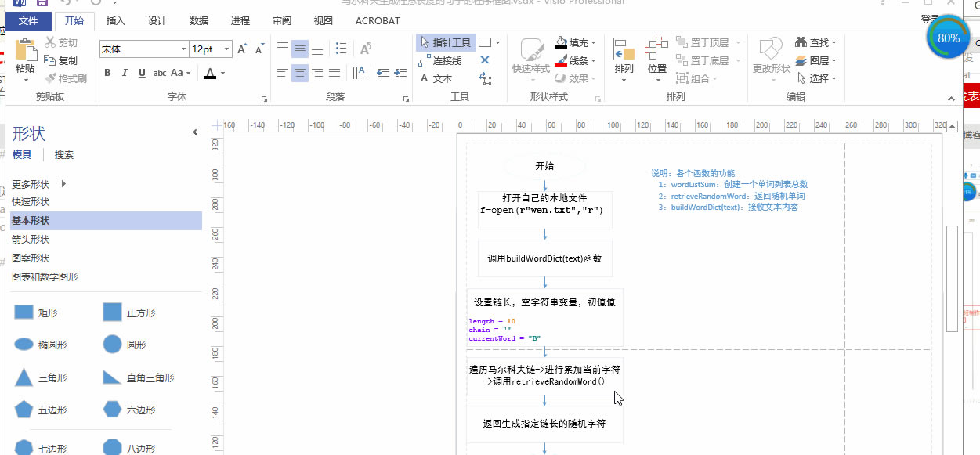The height and width of the screenshot is (455, 980).
Task: Click the 搜索 link in shapes panel
Action: [x=64, y=155]
